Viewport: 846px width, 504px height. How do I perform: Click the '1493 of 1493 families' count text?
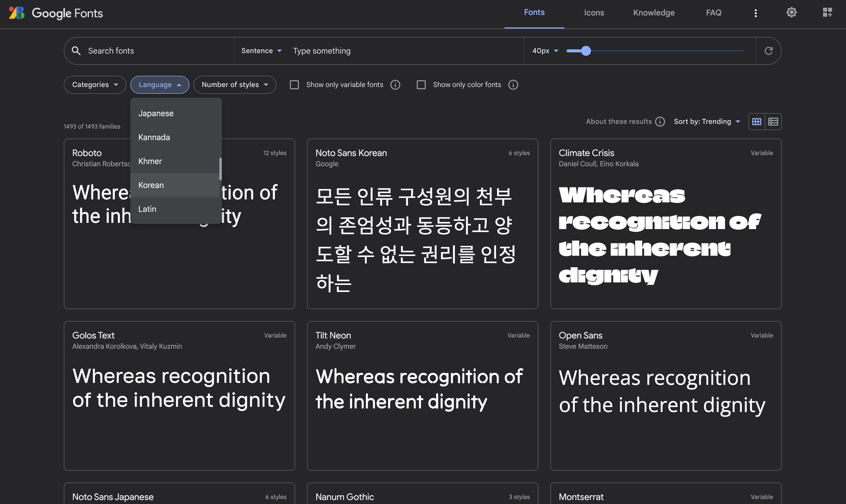[92, 126]
